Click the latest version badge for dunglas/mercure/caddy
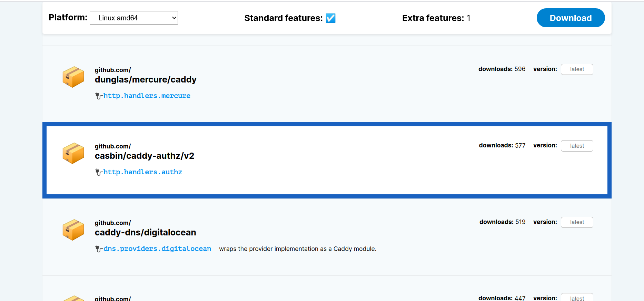644x301 pixels. click(x=577, y=69)
